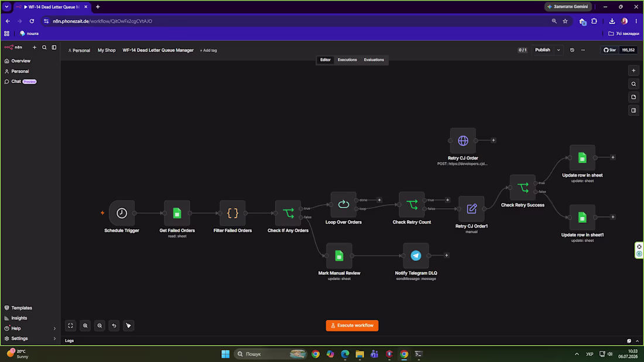Screen dimensions: 644x362
Task: Add node on Check Retry Count true output
Action: point(447,200)
